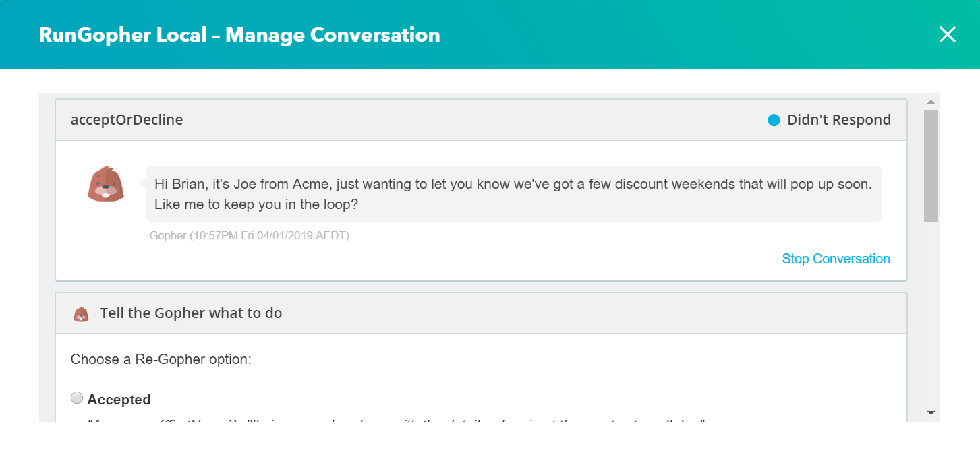
Task: Click the cut-off italic description under Accepted
Action: tap(397, 420)
